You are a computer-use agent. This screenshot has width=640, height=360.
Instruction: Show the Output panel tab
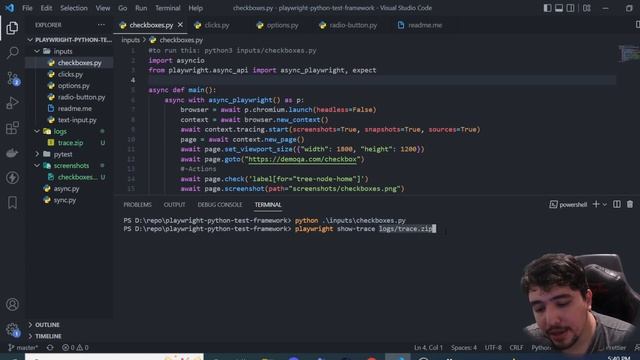point(174,204)
